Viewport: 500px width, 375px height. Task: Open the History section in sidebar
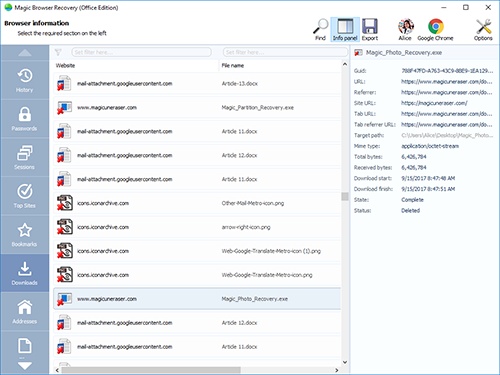(x=25, y=80)
